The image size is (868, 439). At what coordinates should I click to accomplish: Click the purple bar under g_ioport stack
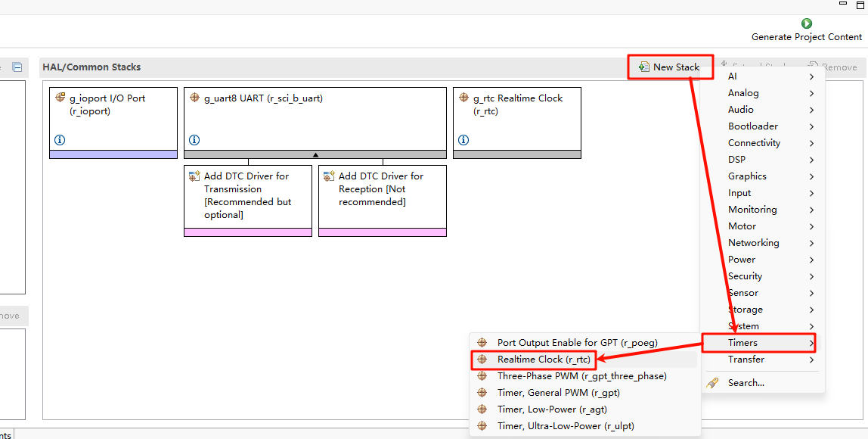113,154
